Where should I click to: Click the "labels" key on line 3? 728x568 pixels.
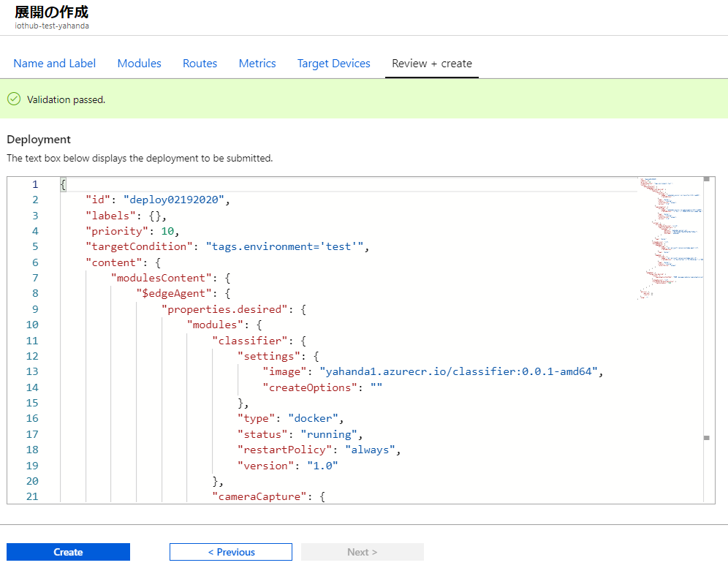tap(110, 216)
